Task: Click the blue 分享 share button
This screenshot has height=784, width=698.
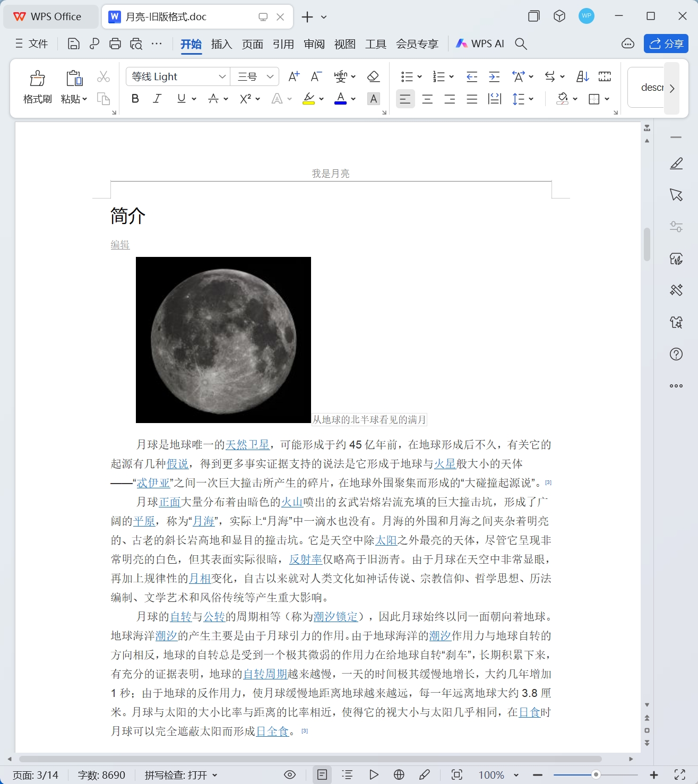Action: pyautogui.click(x=666, y=44)
